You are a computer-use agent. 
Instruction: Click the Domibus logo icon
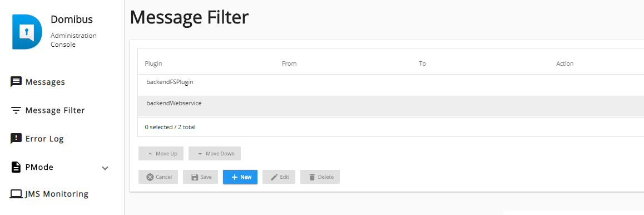coord(27,32)
